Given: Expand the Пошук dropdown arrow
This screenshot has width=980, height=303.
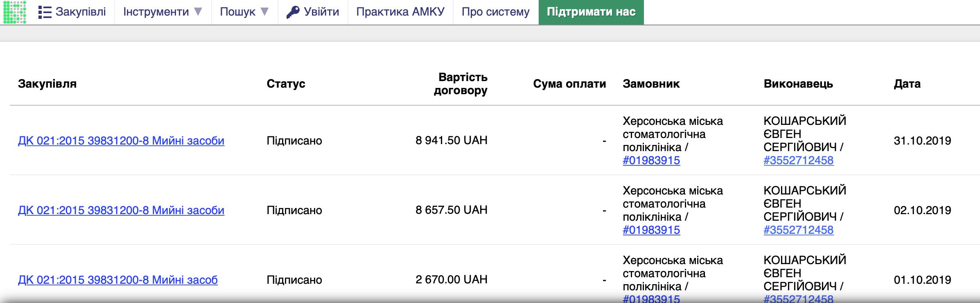Looking at the screenshot, I should [x=265, y=12].
